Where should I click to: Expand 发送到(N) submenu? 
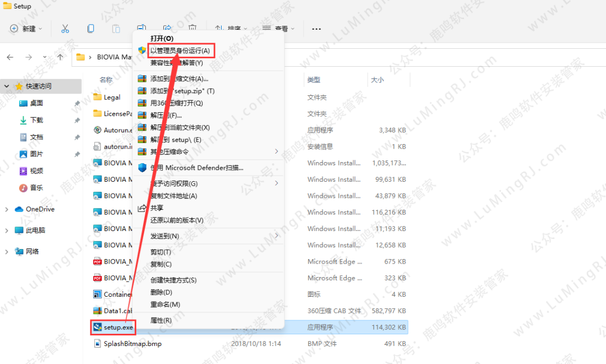[209, 236]
